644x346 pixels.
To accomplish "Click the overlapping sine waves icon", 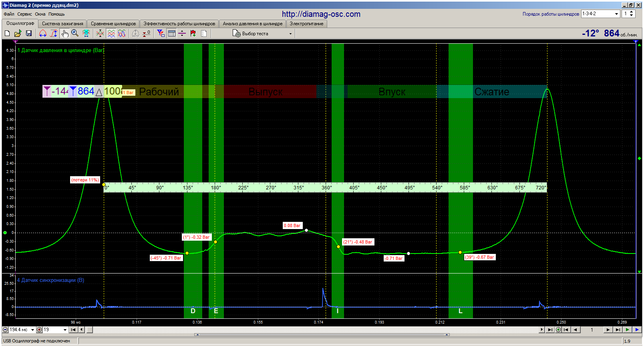I will tap(122, 34).
